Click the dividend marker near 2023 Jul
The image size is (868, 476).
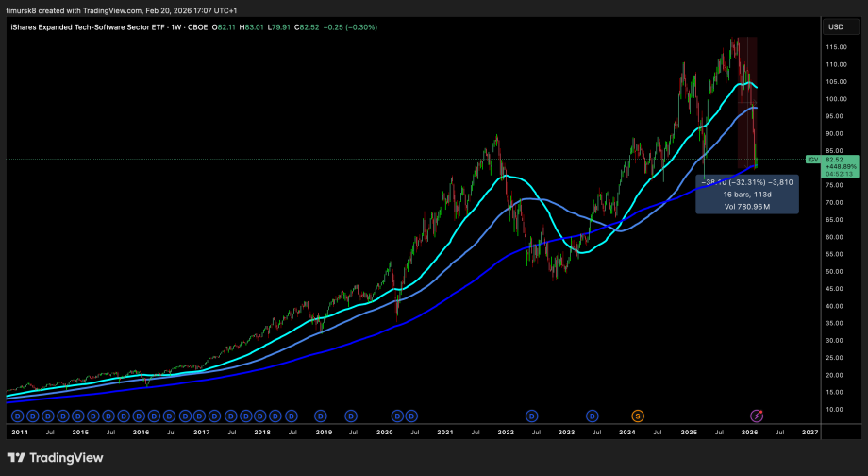click(x=593, y=415)
